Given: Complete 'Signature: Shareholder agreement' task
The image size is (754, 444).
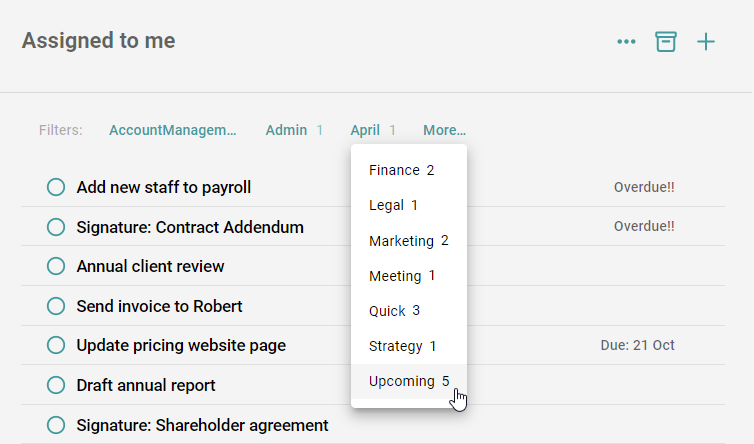Looking at the screenshot, I should click(56, 425).
